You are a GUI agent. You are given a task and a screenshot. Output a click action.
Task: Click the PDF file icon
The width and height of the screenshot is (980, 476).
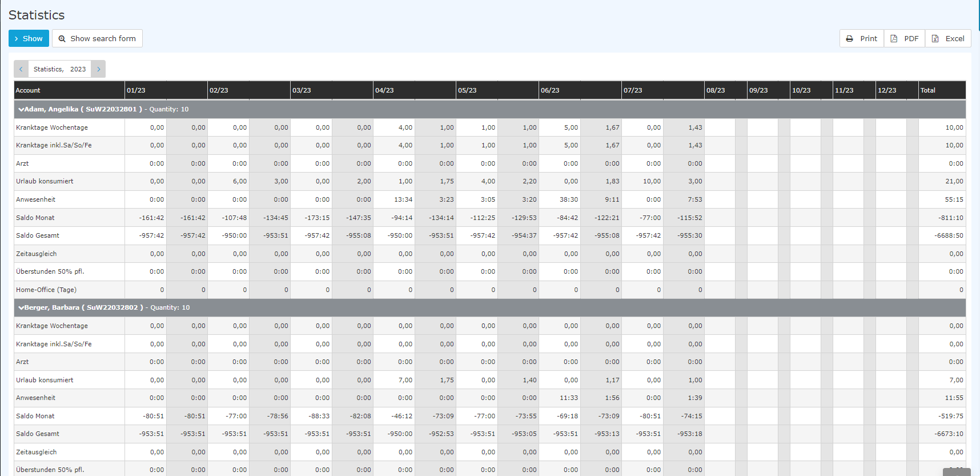[894, 39]
